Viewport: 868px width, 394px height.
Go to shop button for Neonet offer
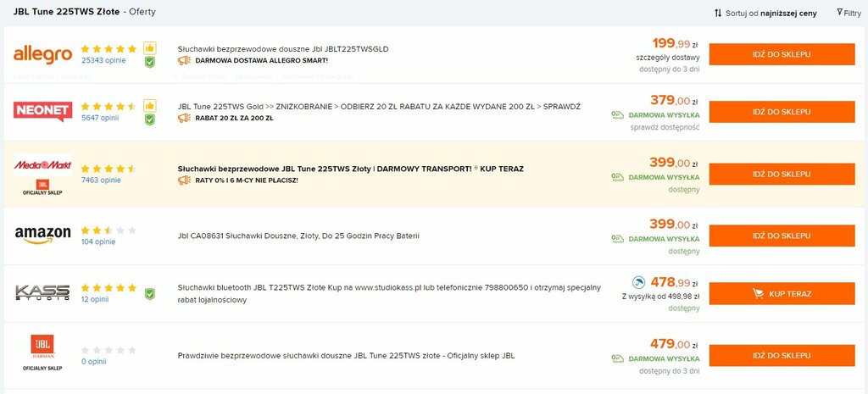point(782,113)
